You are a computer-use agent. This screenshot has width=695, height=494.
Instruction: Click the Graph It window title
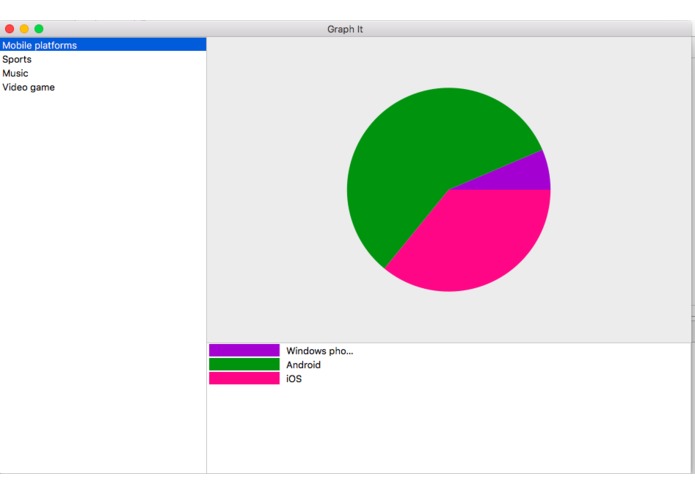point(345,29)
